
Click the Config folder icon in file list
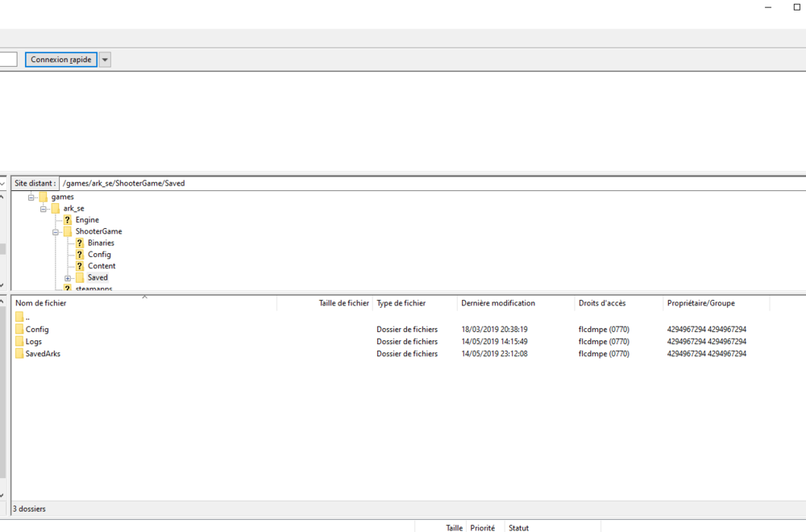19,330
